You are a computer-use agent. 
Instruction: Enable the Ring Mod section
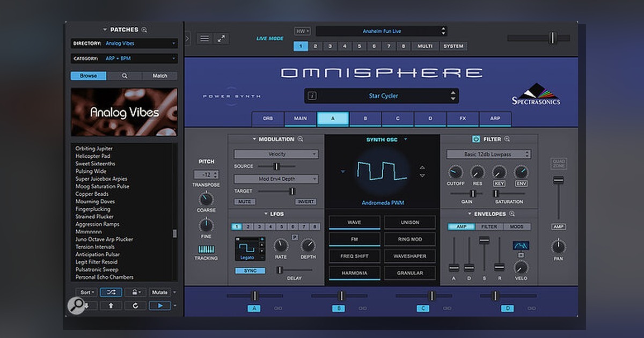pos(410,239)
